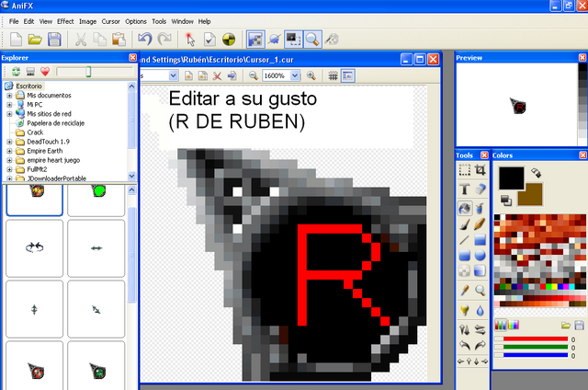The image size is (588, 390).
Task: Save with the floppy disk icon
Action: (54, 39)
